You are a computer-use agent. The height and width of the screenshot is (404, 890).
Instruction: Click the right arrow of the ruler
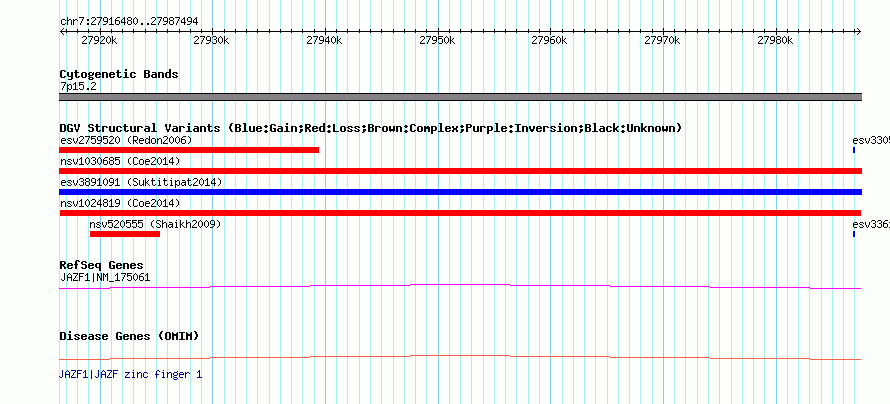(x=859, y=32)
